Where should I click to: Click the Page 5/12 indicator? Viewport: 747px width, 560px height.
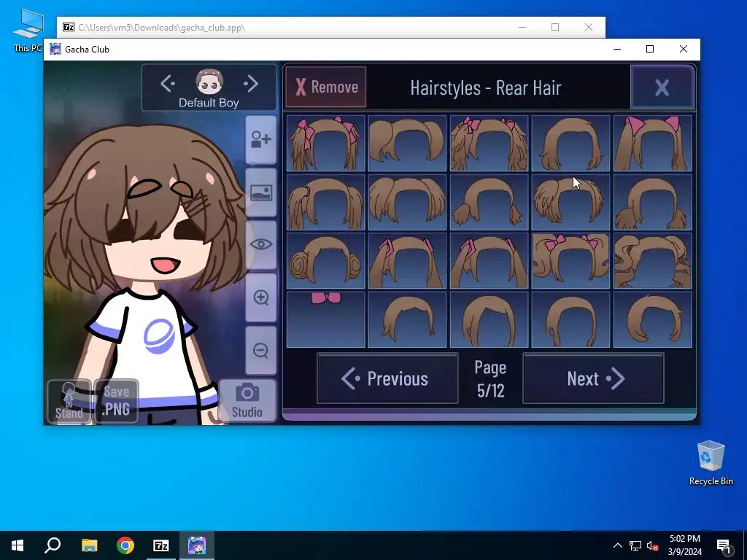[490, 379]
